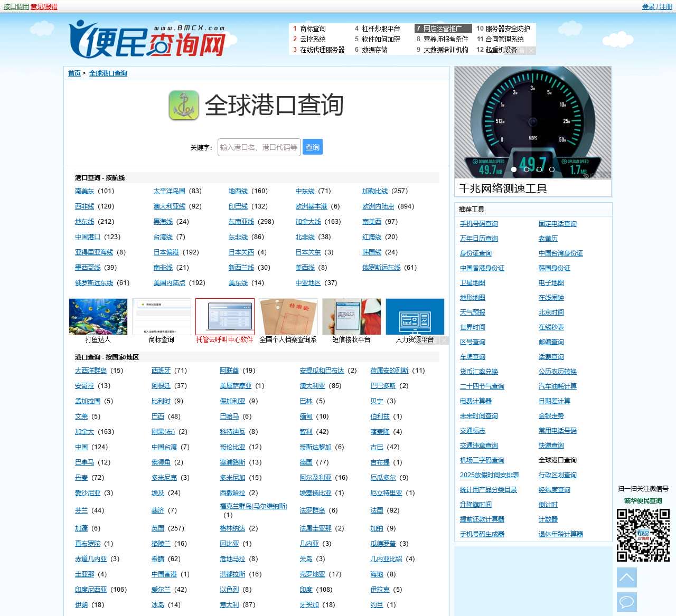Click the scroll-to-top arrow icon
This screenshot has height=616, width=676.
(626, 577)
